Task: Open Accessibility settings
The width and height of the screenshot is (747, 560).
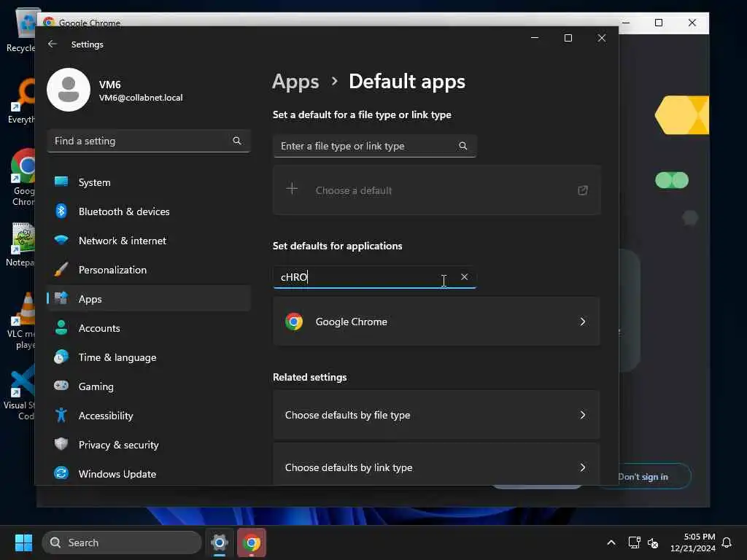Action: [x=149, y=416]
